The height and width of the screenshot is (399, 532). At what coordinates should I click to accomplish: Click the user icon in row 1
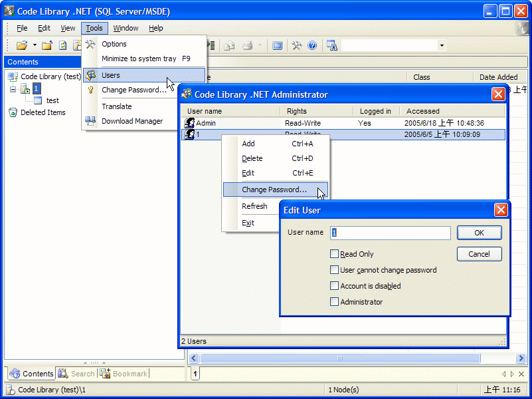click(x=189, y=134)
